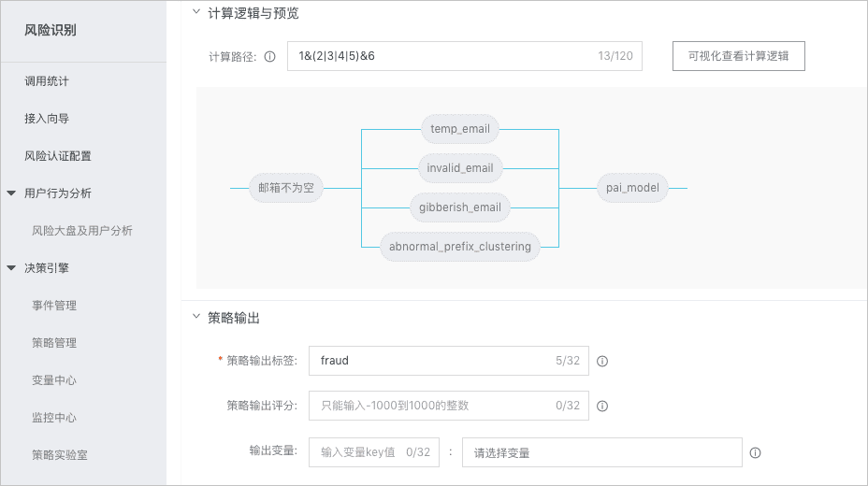
Task: Open 监控中心 in sidebar
Action: pyautogui.click(x=54, y=418)
